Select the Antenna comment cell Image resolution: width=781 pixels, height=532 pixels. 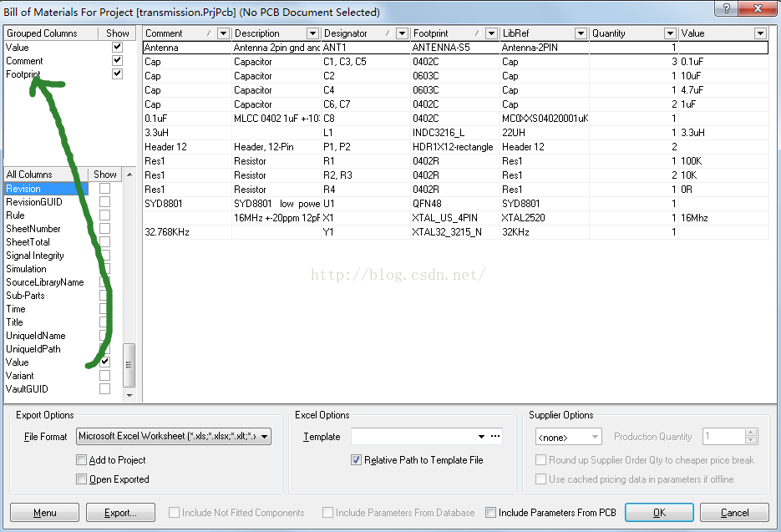(x=187, y=48)
